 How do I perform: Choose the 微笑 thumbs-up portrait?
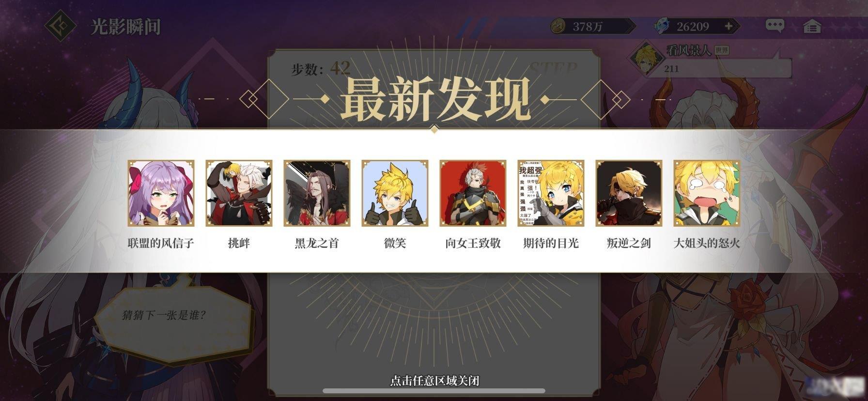(x=395, y=193)
